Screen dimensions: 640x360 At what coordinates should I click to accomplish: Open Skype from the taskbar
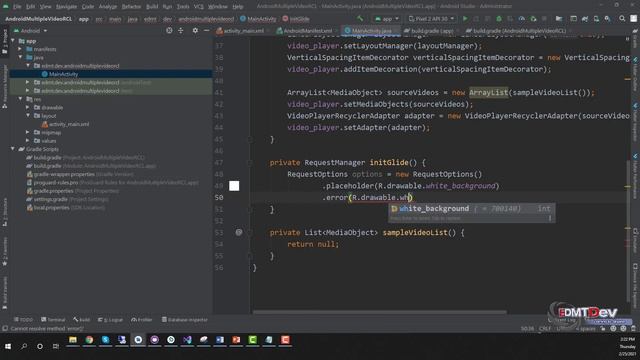point(105,340)
